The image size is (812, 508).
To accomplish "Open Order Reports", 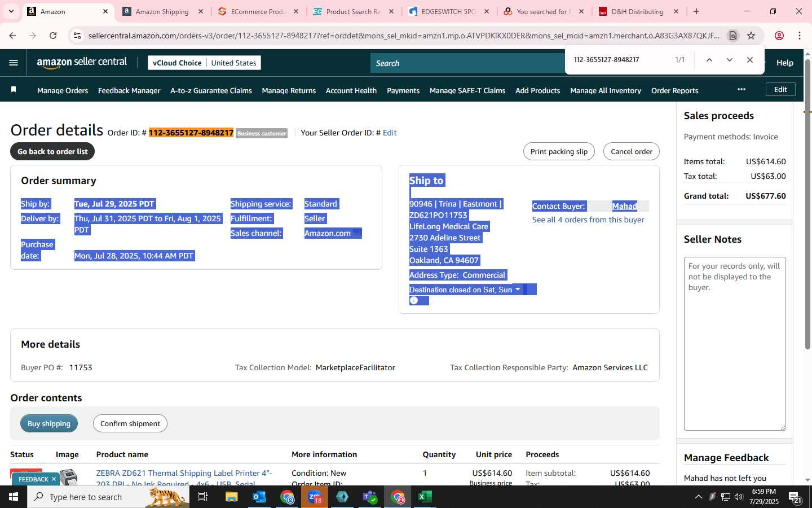I will (674, 90).
